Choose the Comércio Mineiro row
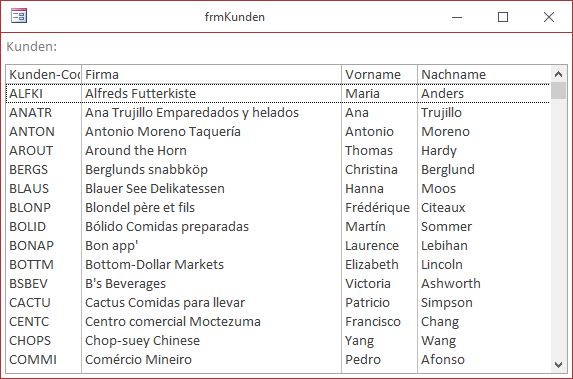Image resolution: width=573 pixels, height=379 pixels. click(x=278, y=360)
